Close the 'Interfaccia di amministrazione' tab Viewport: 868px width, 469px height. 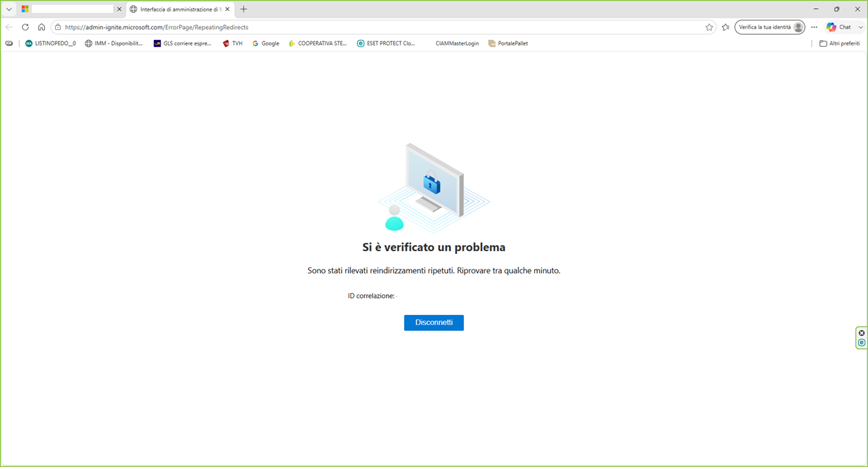click(x=228, y=10)
